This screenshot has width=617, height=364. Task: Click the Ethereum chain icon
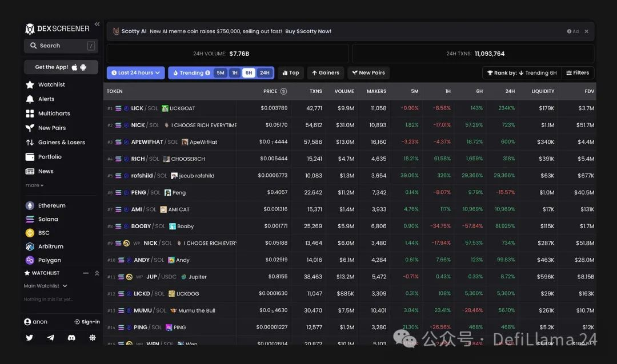click(30, 205)
